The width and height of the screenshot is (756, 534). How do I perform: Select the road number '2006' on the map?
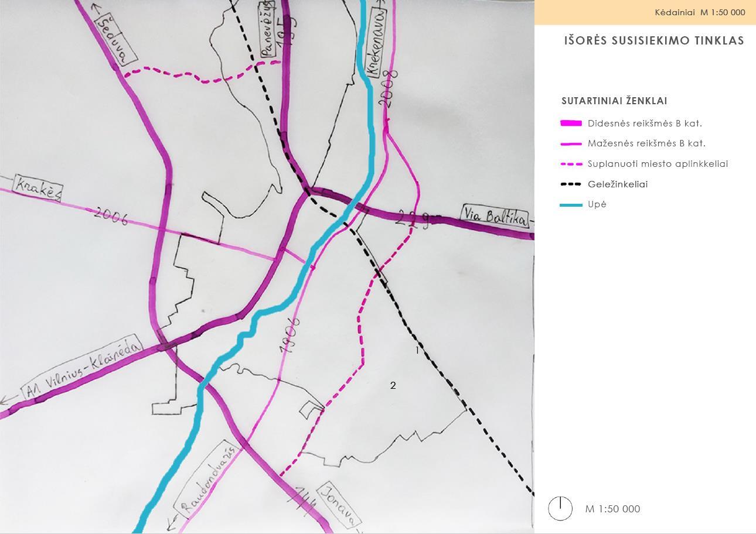111,215
